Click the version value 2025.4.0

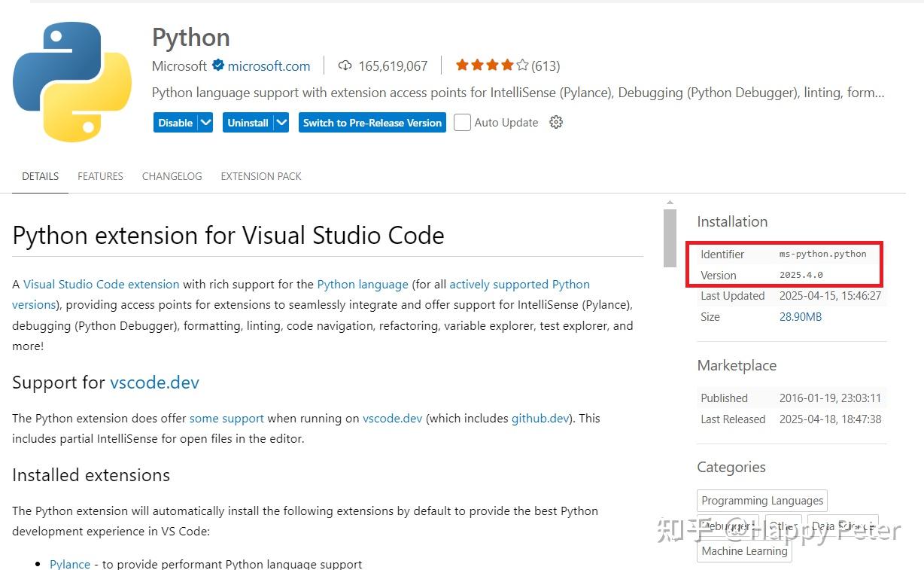(801, 276)
